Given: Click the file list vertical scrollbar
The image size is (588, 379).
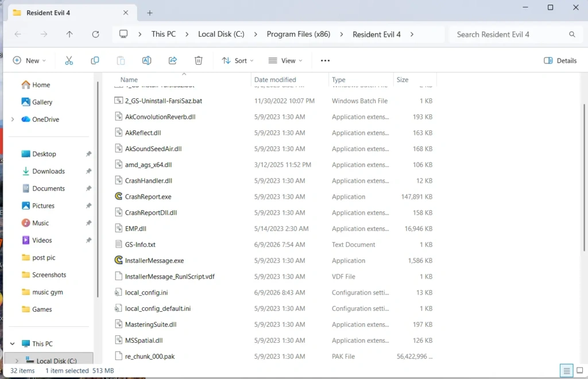Looking at the screenshot, I should [584, 177].
